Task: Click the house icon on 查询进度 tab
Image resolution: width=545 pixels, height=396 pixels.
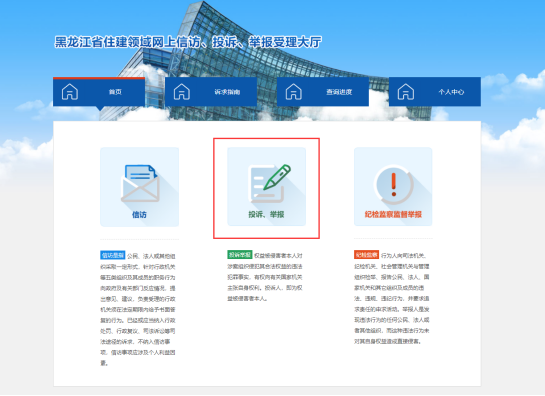Action: point(294,92)
